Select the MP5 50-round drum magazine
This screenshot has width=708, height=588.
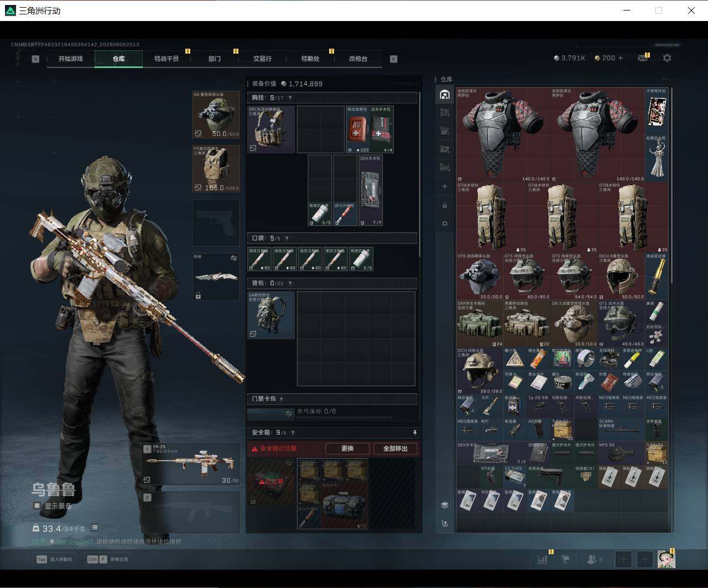(x=621, y=453)
